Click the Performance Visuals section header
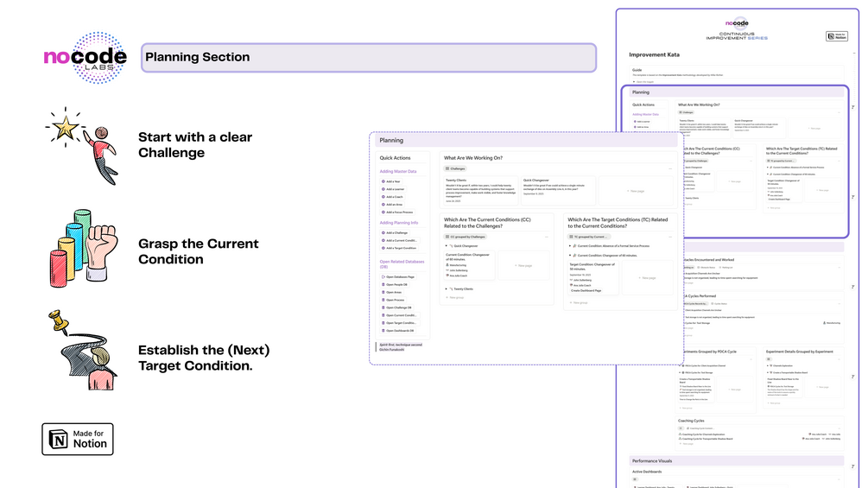The height and width of the screenshot is (488, 868). 736,461
